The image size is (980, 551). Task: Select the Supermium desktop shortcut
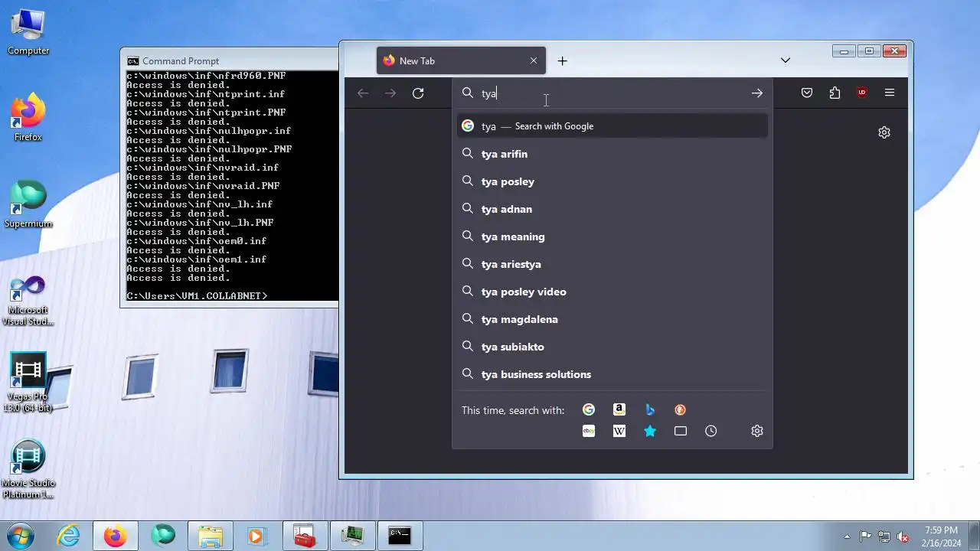click(x=28, y=204)
